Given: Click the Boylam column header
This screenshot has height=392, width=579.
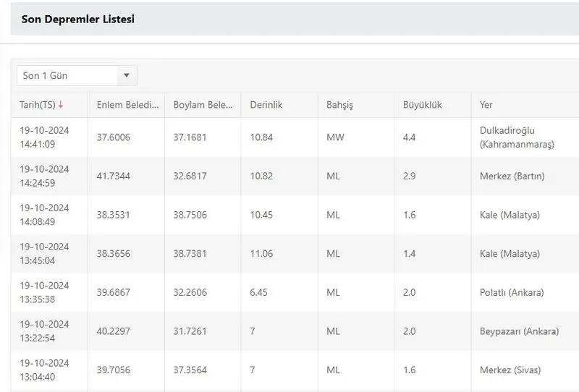Looking at the screenshot, I should pos(203,105).
